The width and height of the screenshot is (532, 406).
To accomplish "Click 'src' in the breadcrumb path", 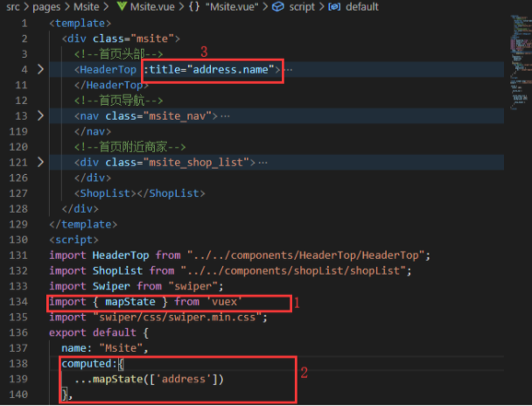I will [13, 6].
